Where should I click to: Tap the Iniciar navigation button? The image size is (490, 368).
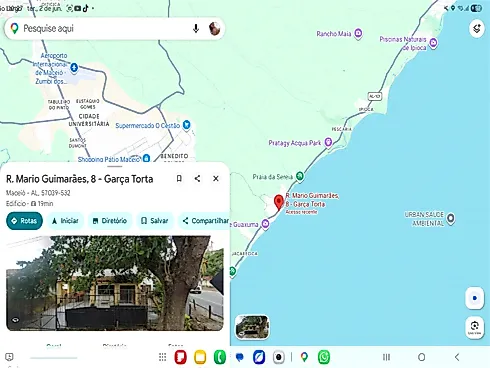click(65, 221)
